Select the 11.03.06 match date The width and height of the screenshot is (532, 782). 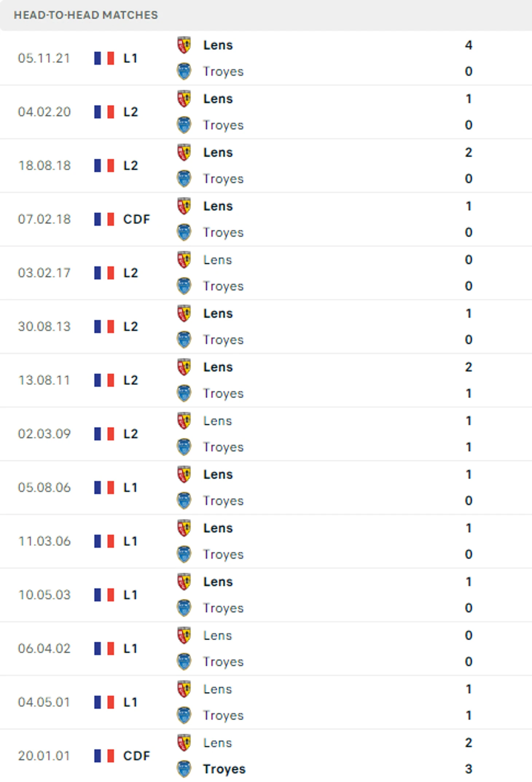coord(44,541)
